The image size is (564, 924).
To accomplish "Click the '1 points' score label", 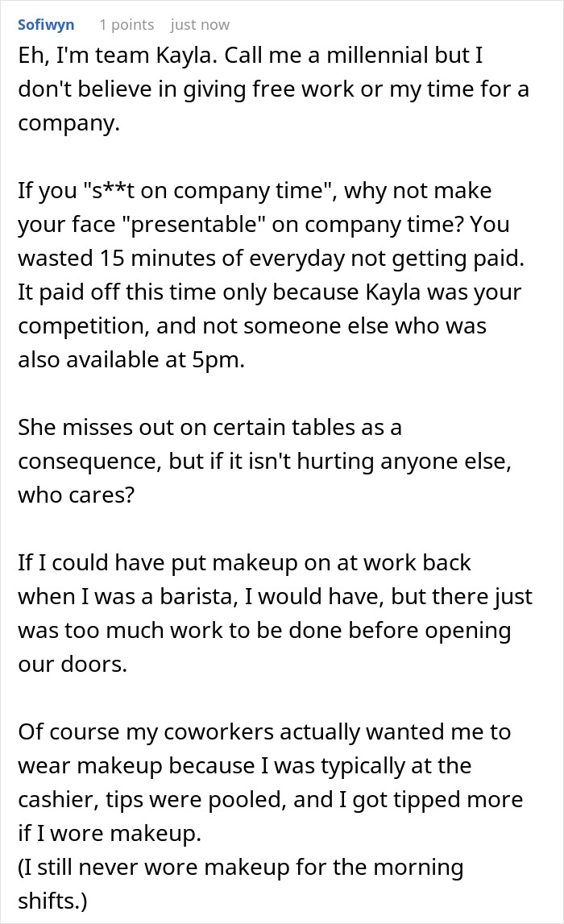I will [x=126, y=25].
